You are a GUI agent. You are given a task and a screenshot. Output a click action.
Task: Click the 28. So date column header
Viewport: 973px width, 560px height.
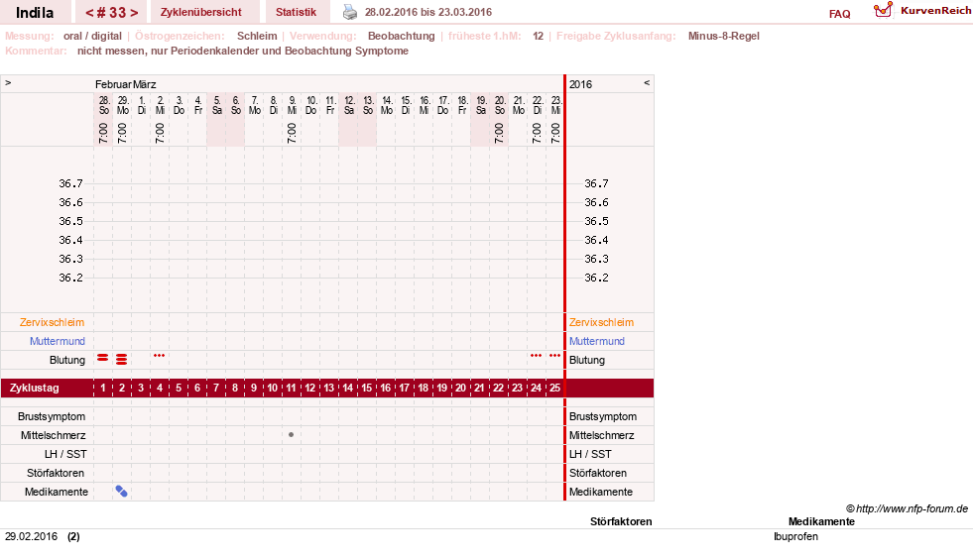(103, 105)
